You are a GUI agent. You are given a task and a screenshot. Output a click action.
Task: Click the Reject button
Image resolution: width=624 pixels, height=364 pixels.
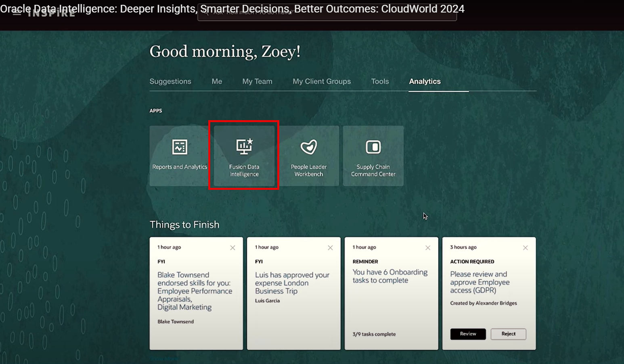tap(509, 334)
